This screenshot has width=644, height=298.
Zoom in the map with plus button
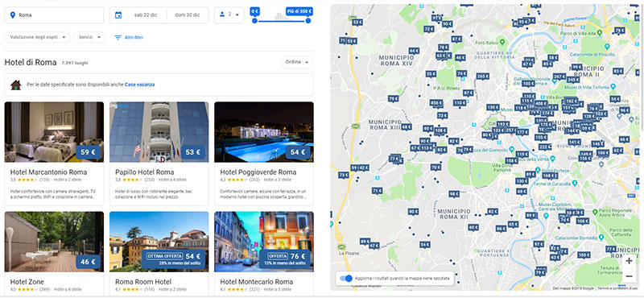click(629, 261)
